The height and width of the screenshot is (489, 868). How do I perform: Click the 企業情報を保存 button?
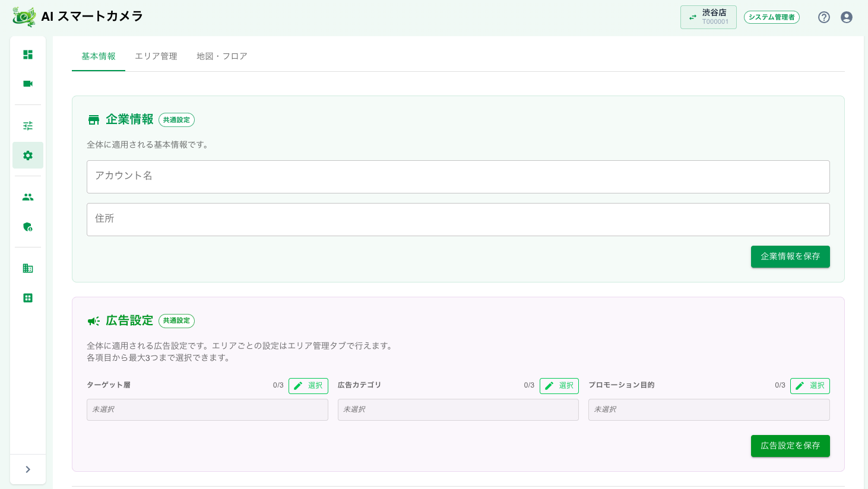tap(790, 256)
